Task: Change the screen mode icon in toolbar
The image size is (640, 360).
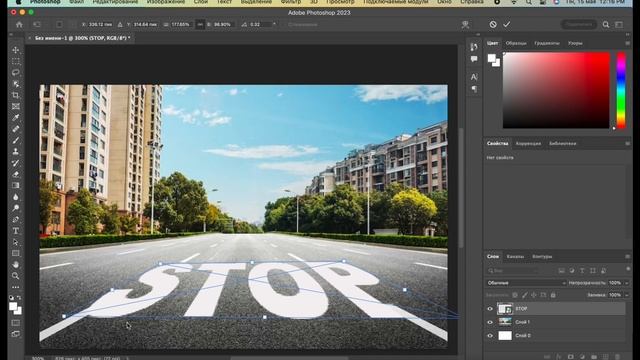Action: pos(16,334)
